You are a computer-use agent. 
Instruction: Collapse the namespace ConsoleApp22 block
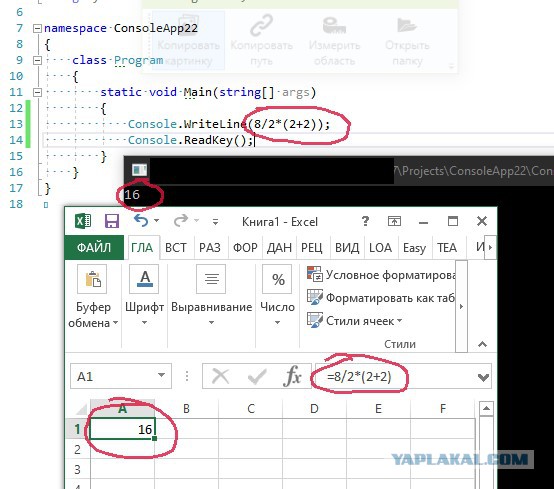click(37, 28)
